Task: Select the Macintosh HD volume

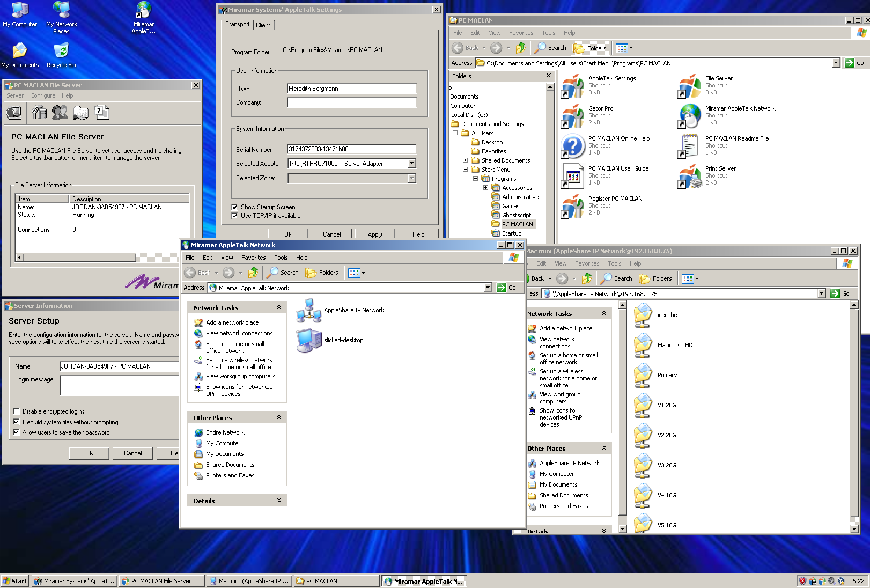Action: tap(643, 346)
